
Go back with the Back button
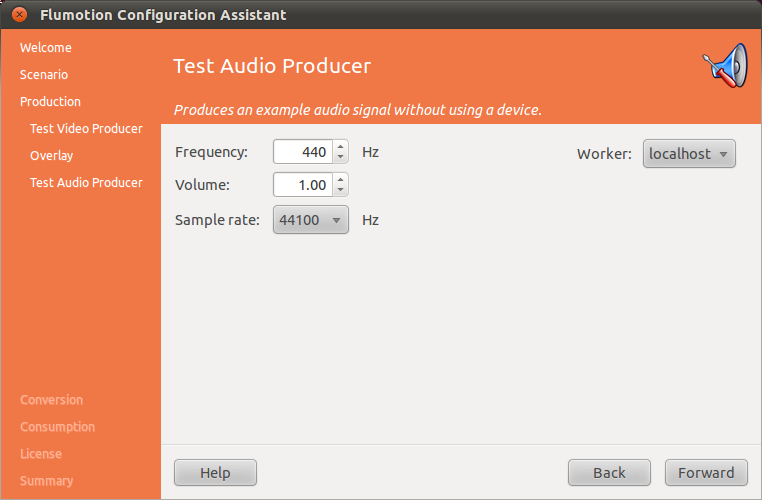pos(609,473)
